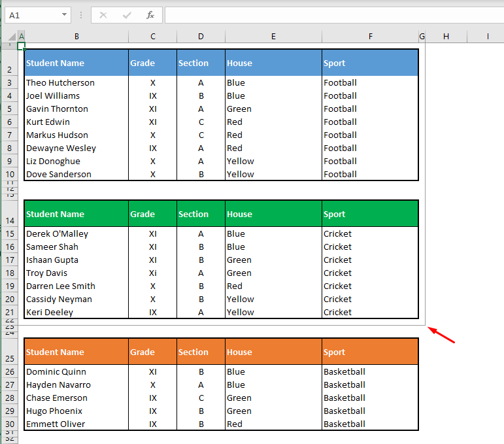Select column F header
Viewport: 504px width, 444px height.
pos(370,37)
